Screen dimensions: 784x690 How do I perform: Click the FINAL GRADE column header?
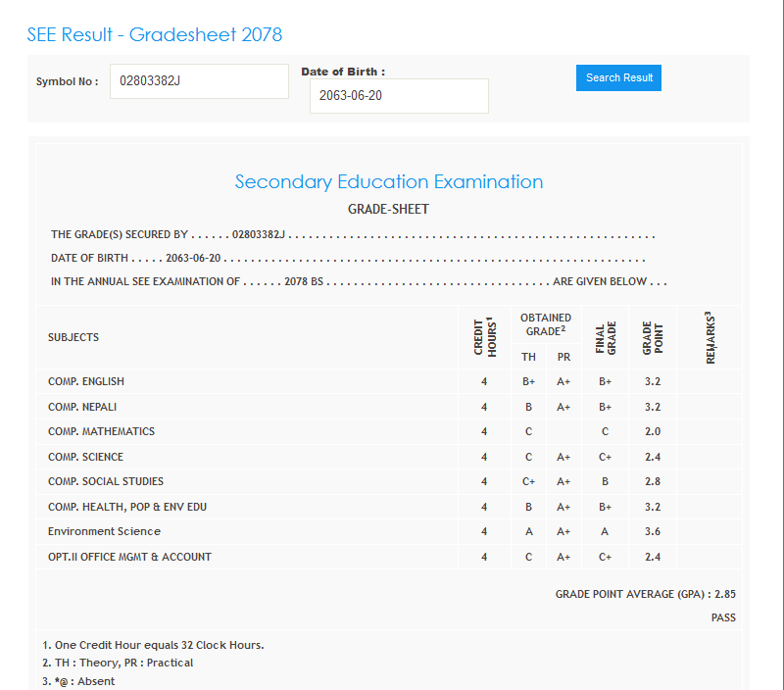[x=606, y=337]
